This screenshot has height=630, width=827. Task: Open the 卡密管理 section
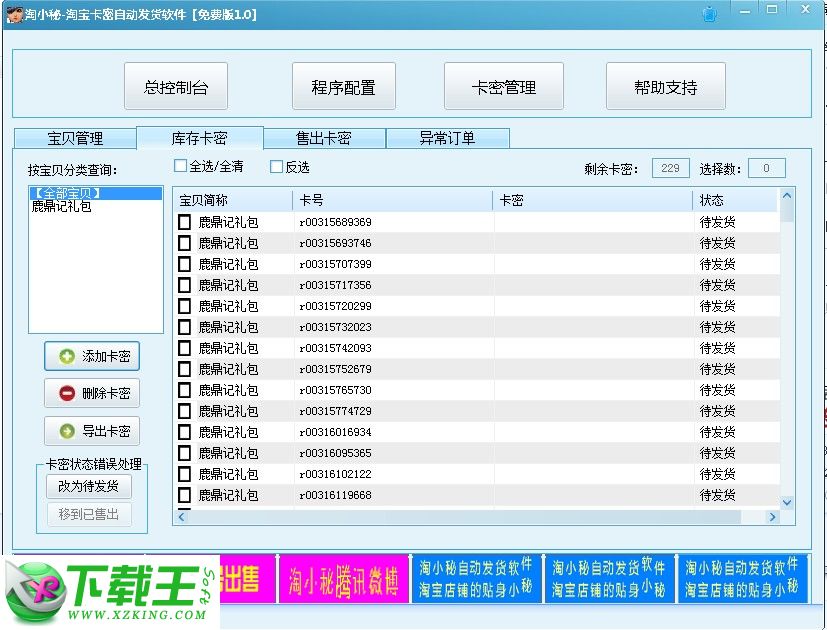click(x=504, y=86)
